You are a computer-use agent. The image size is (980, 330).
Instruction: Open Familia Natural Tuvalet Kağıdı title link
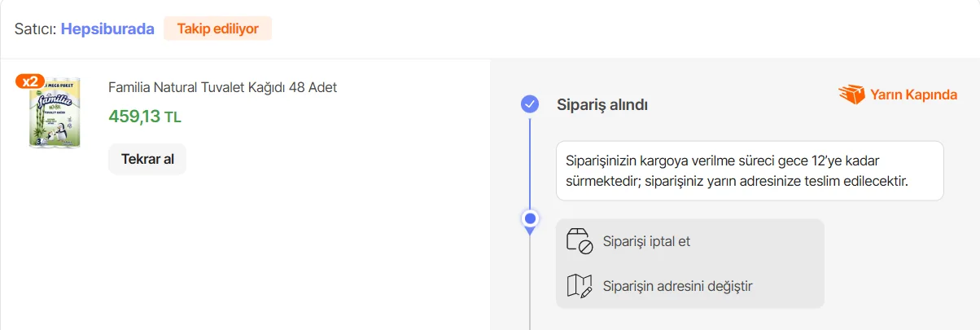pos(222,87)
